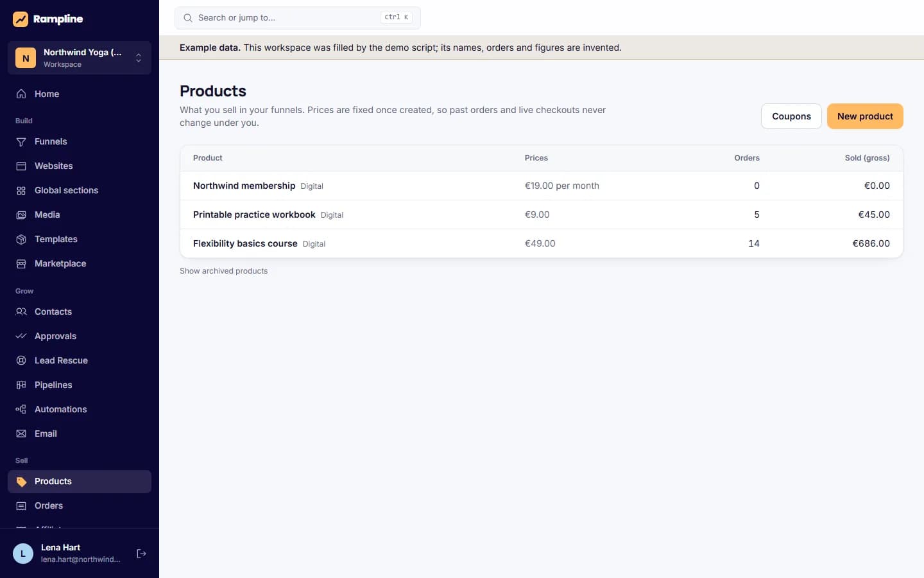This screenshot has width=924, height=578.
Task: Expand the Northwind Yoga workspace switcher
Action: (x=80, y=58)
